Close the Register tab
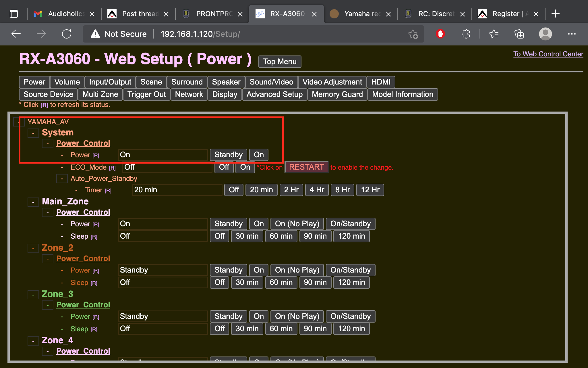 pos(536,14)
